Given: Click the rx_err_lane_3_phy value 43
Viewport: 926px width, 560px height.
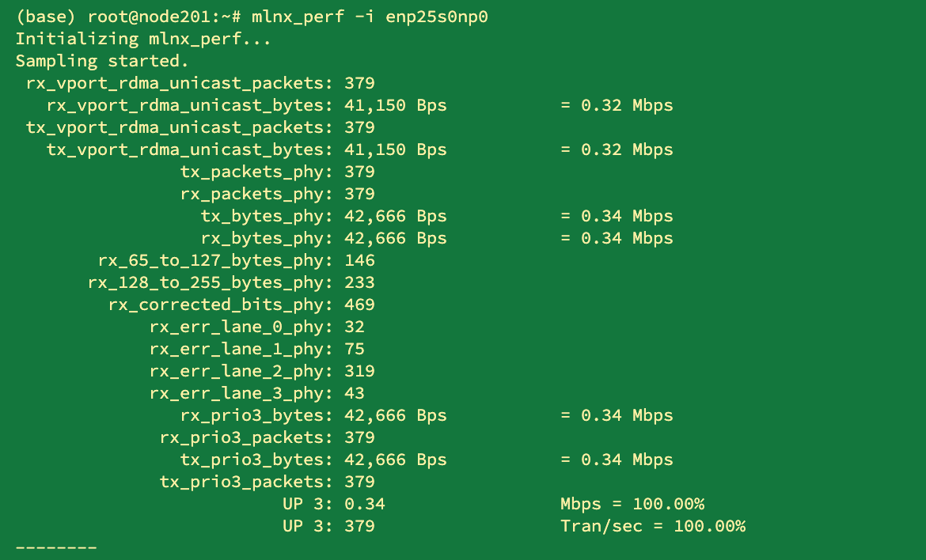Looking at the screenshot, I should [355, 393].
